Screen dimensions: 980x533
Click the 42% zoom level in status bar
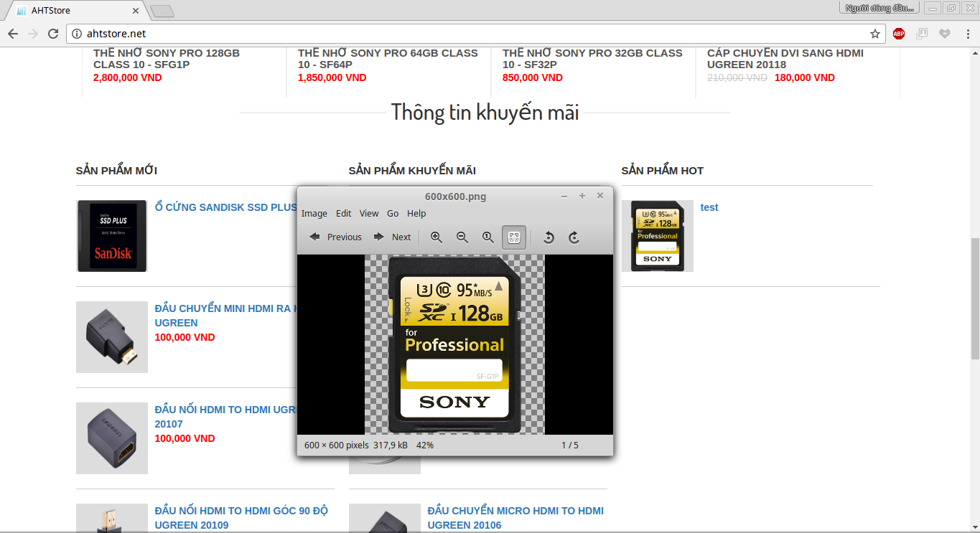pyautogui.click(x=425, y=445)
